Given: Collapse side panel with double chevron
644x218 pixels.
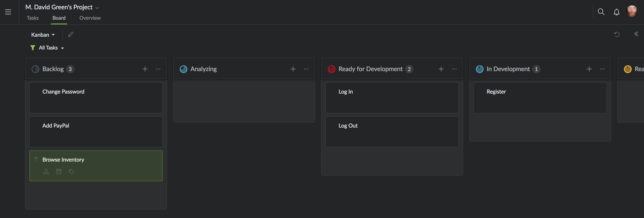Looking at the screenshot, I should pos(636,34).
